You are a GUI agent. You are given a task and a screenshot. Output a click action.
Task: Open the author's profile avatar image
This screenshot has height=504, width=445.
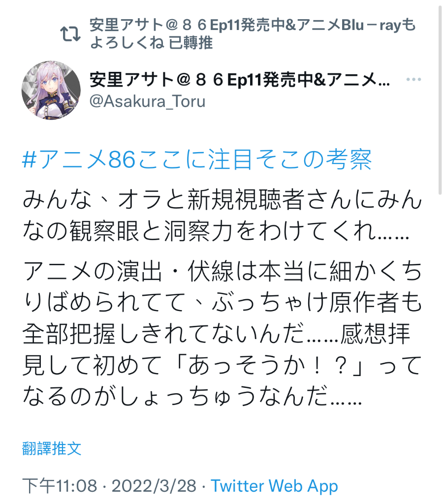point(51,91)
